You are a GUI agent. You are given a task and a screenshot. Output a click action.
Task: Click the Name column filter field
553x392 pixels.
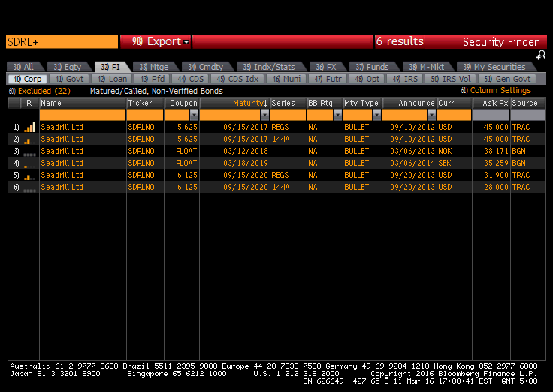point(83,115)
